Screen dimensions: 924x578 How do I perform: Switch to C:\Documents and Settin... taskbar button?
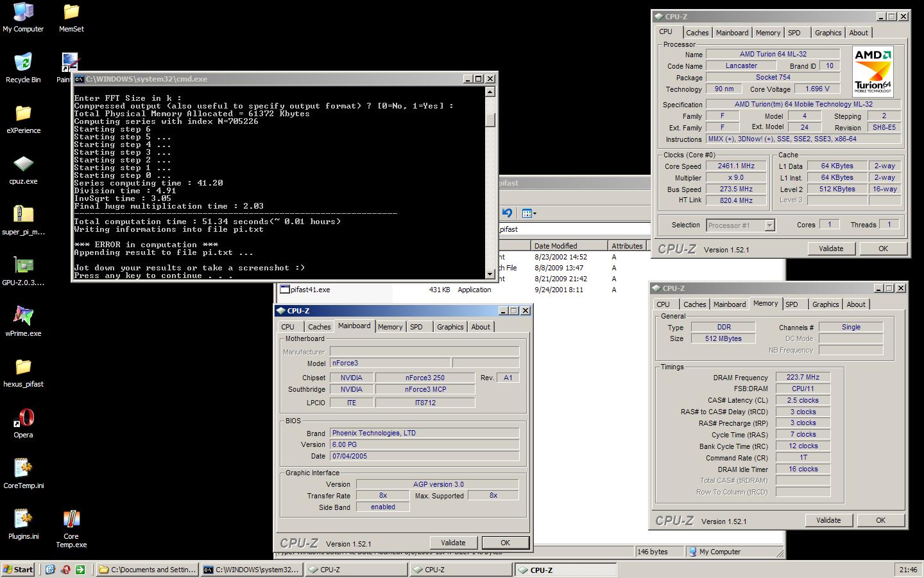tap(147, 570)
